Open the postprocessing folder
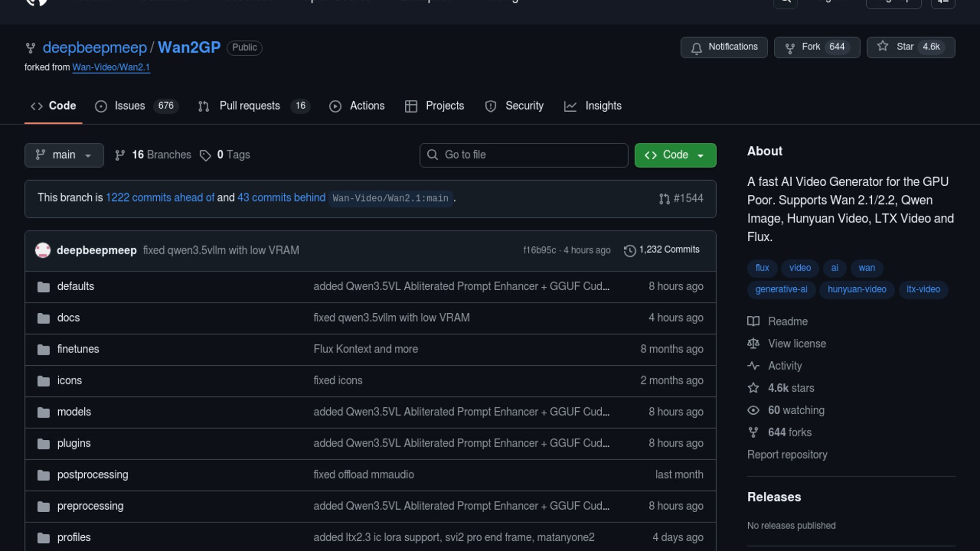This screenshot has width=980, height=551. click(x=92, y=474)
